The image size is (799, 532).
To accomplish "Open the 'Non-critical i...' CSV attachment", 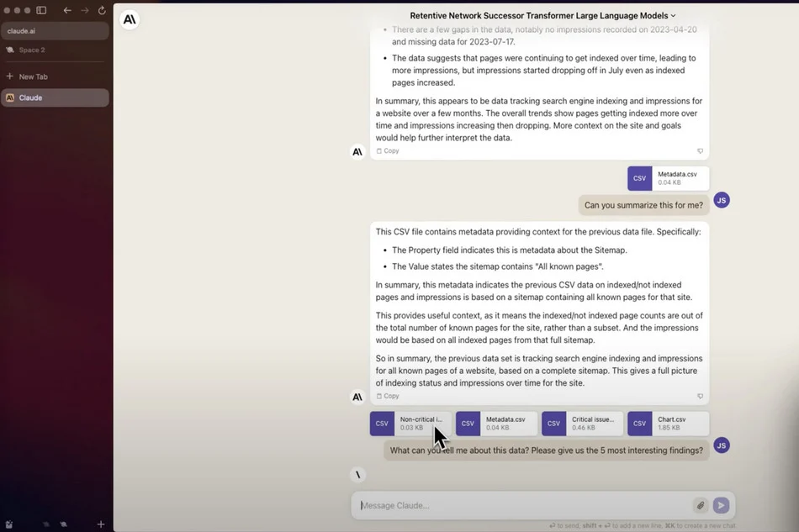I will tap(410, 424).
